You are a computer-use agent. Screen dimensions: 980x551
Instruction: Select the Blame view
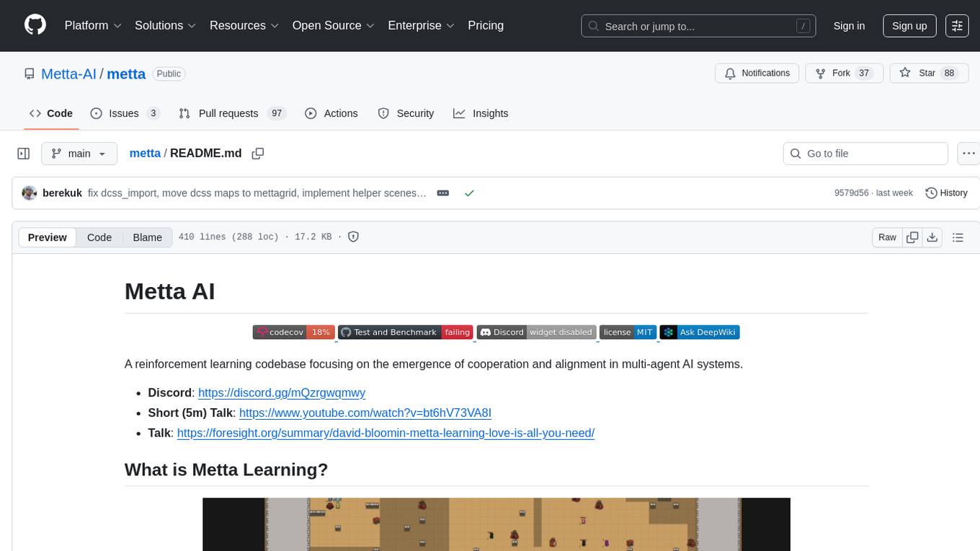147,237
